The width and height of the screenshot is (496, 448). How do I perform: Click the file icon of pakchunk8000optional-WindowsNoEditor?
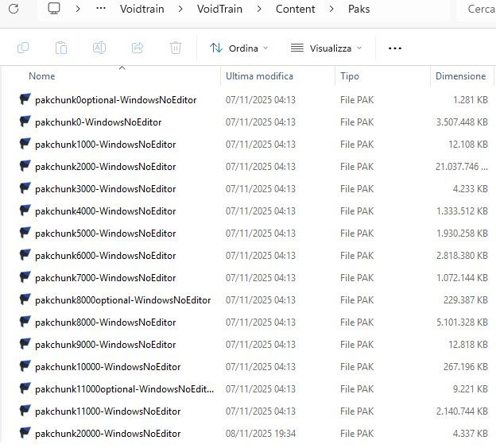pos(25,299)
